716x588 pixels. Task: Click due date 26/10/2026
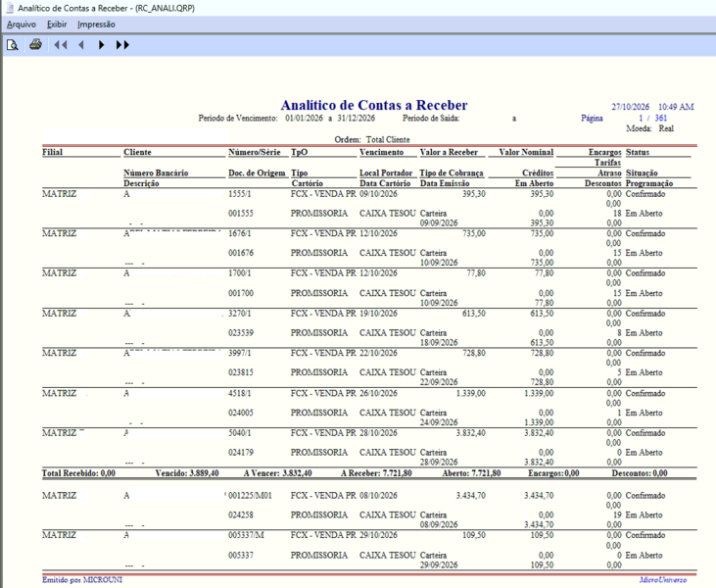(x=378, y=393)
